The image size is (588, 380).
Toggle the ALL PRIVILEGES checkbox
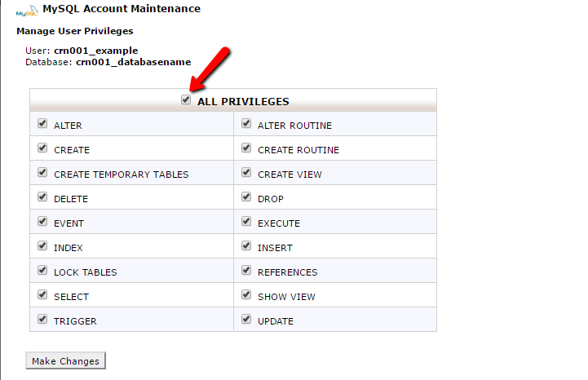point(186,100)
